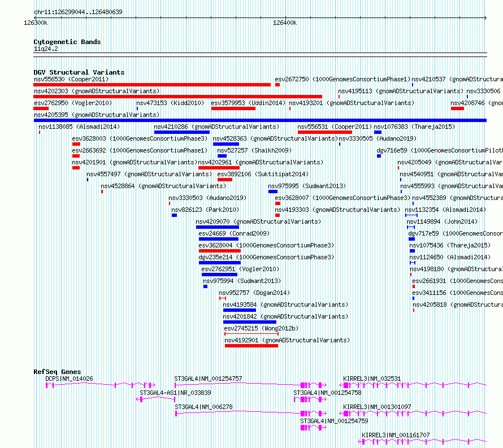This screenshot has width=503, height=448.
Task: Click the Cytogenetic Bands track title
Action: (67, 42)
